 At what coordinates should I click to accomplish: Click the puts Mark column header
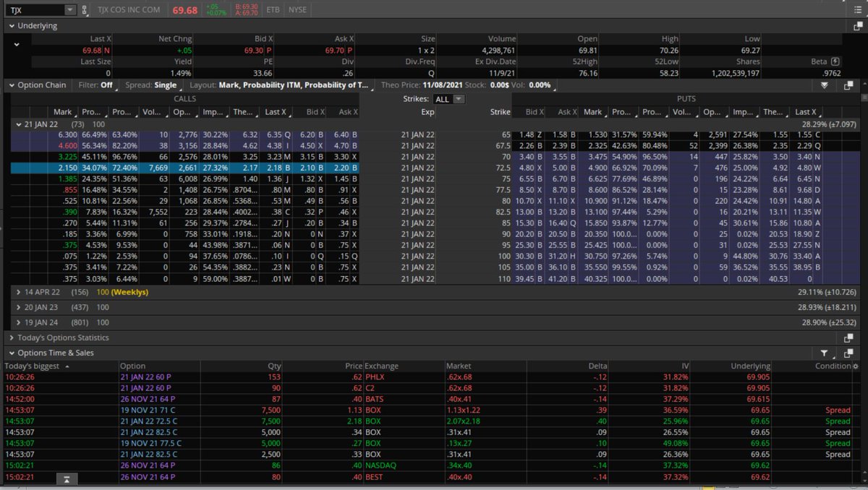(x=592, y=112)
